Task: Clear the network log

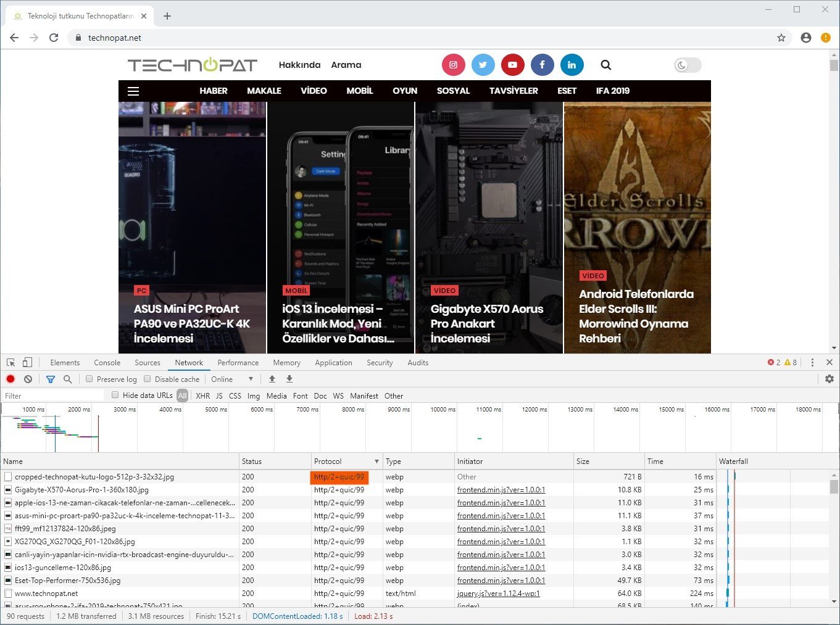Action: 28,379
